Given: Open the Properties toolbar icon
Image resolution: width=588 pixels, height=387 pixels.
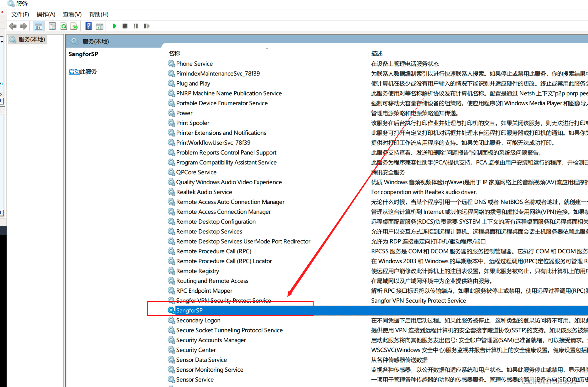Looking at the screenshot, I should tap(52, 26).
